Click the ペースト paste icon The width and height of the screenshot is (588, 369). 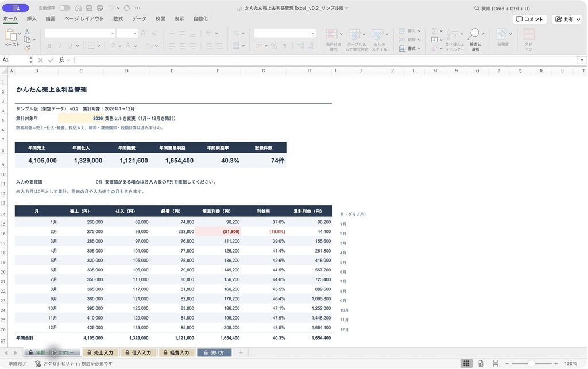10,35
